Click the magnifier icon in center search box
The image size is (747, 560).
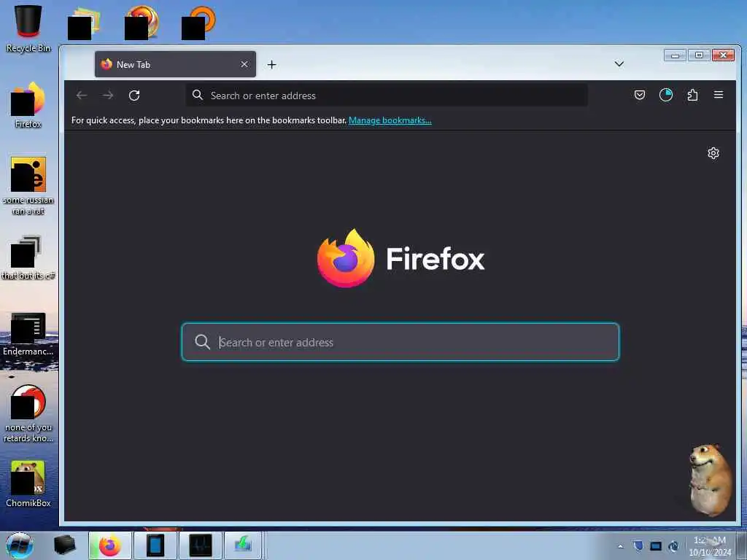[203, 342]
